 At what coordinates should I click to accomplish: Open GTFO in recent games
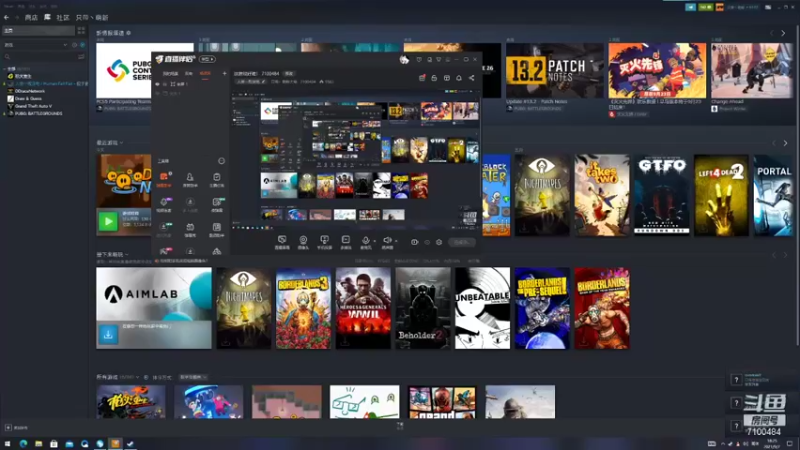(x=662, y=195)
